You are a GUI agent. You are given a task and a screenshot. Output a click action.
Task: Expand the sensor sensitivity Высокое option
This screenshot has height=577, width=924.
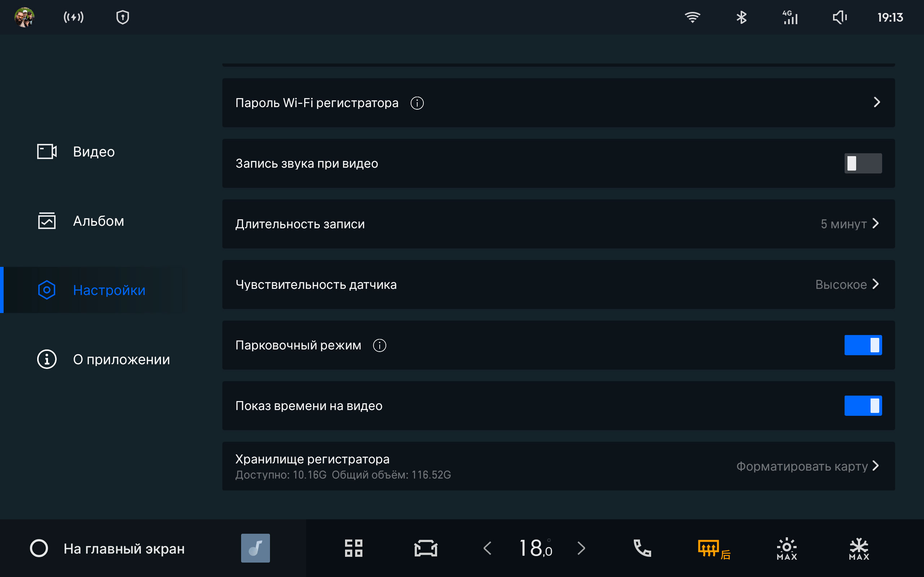tap(846, 285)
